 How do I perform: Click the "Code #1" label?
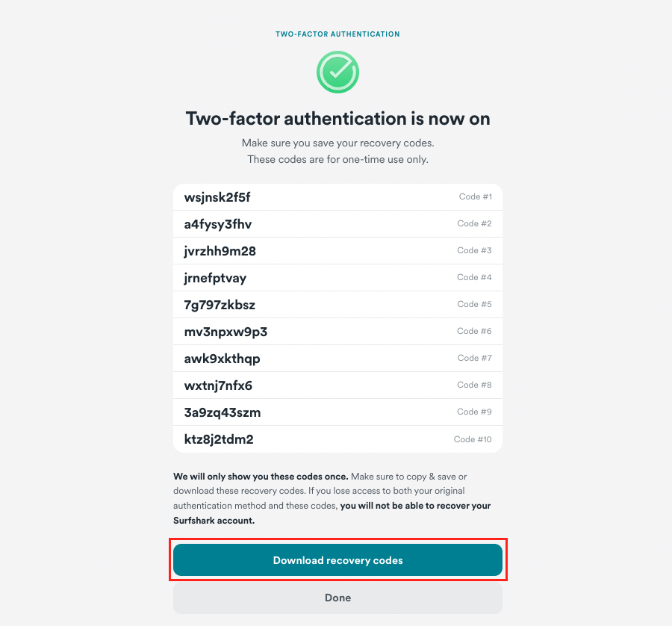point(475,197)
